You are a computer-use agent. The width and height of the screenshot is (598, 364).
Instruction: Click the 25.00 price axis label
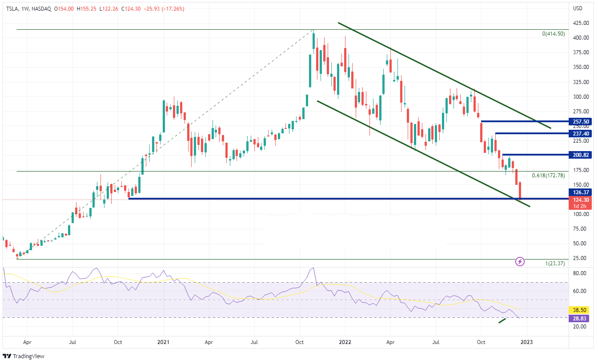coord(580,258)
